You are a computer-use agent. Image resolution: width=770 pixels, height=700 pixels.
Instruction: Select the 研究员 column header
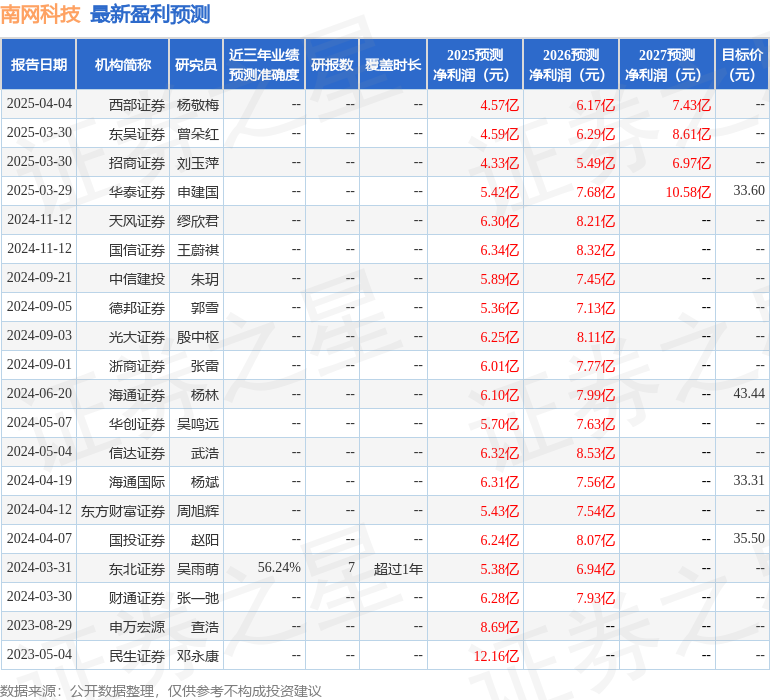tap(196, 65)
